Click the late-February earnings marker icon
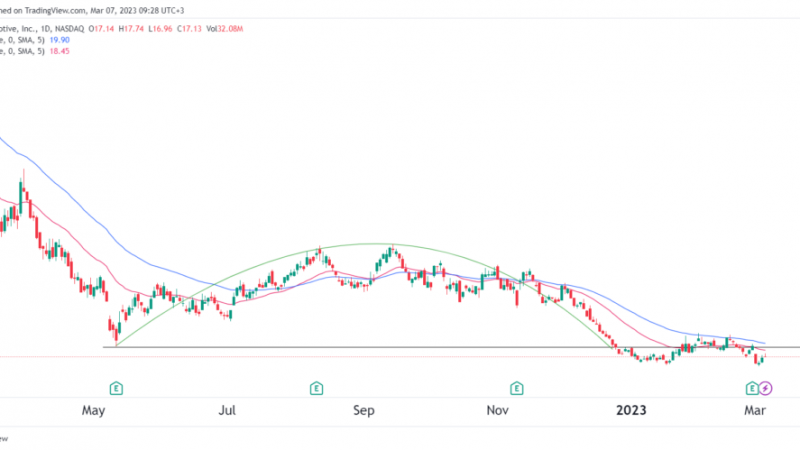The image size is (800, 450). point(752,388)
